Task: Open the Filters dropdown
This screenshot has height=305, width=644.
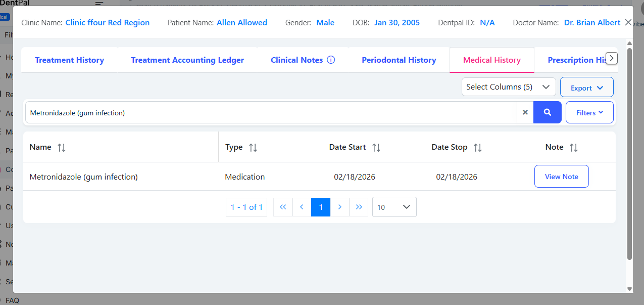Action: click(589, 112)
